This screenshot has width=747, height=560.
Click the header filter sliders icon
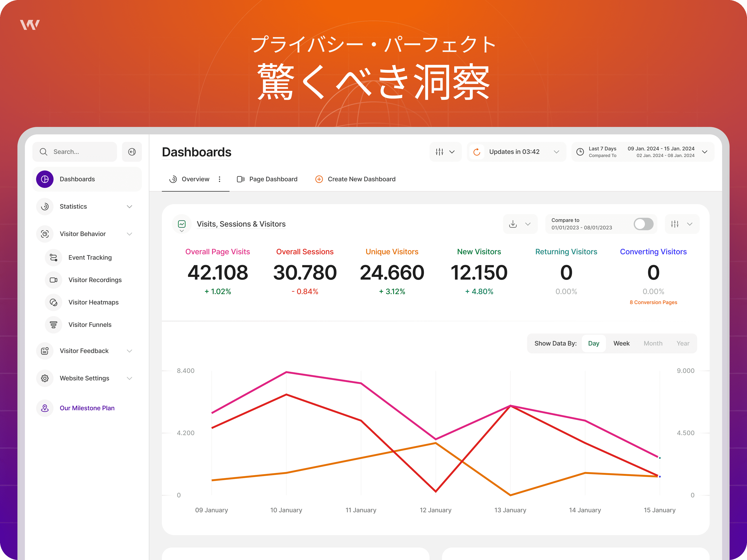click(x=439, y=152)
